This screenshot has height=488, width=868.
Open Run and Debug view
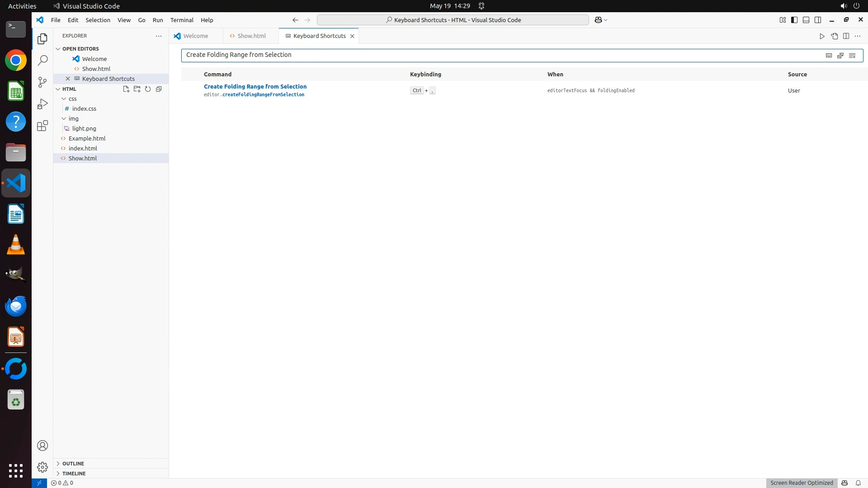click(x=42, y=104)
